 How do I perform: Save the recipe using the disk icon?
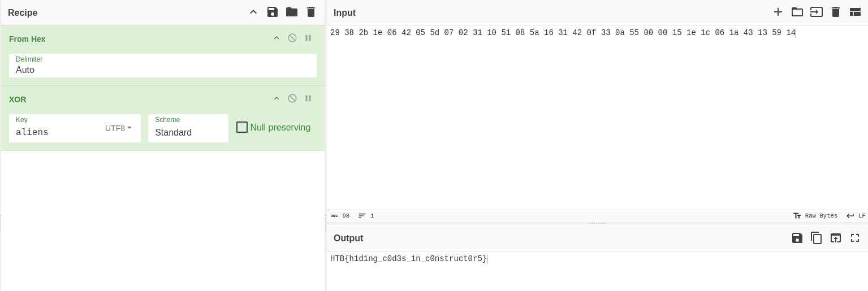click(273, 12)
